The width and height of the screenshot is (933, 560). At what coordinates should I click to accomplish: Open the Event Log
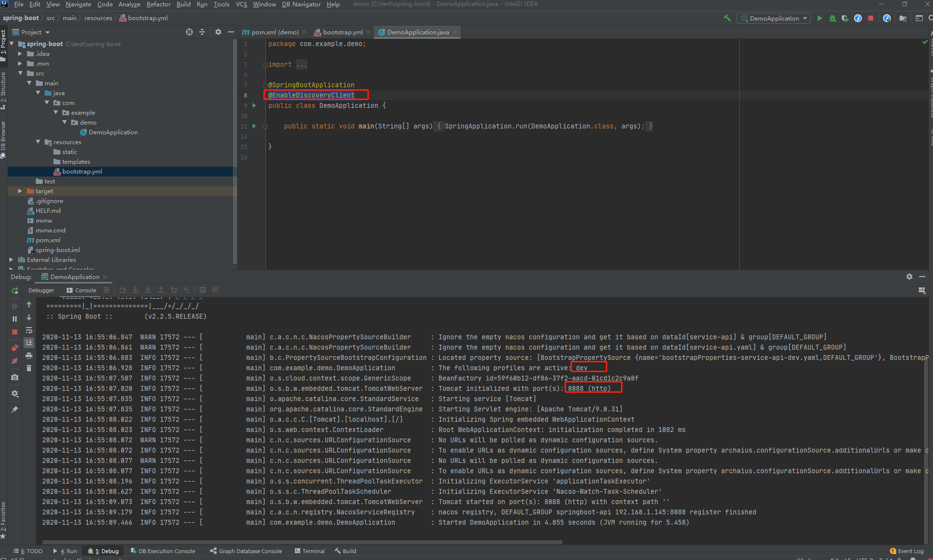tap(907, 551)
